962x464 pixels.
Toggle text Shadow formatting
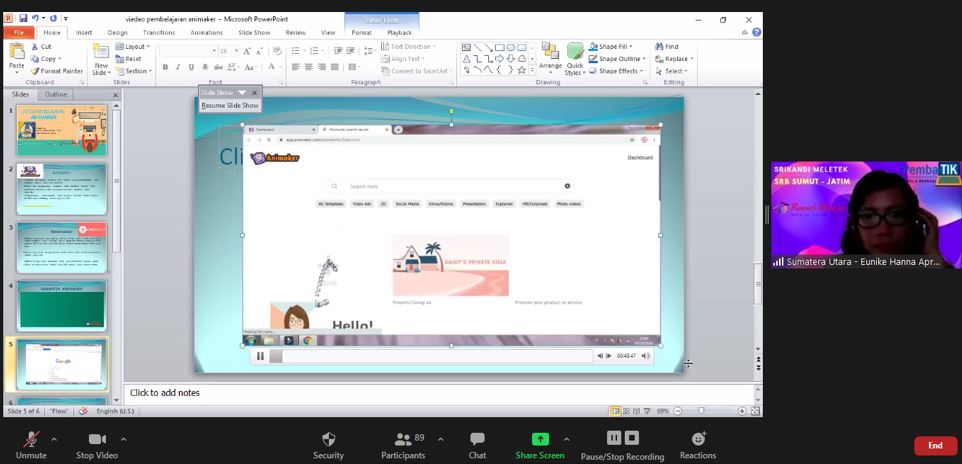[204, 67]
